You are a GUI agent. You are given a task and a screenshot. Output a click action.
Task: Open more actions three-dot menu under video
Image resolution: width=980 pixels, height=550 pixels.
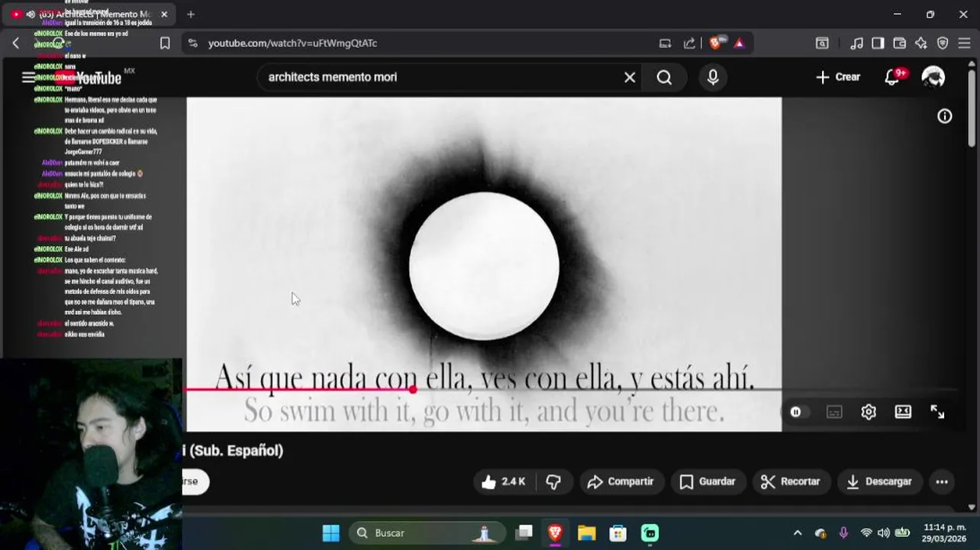(x=942, y=481)
